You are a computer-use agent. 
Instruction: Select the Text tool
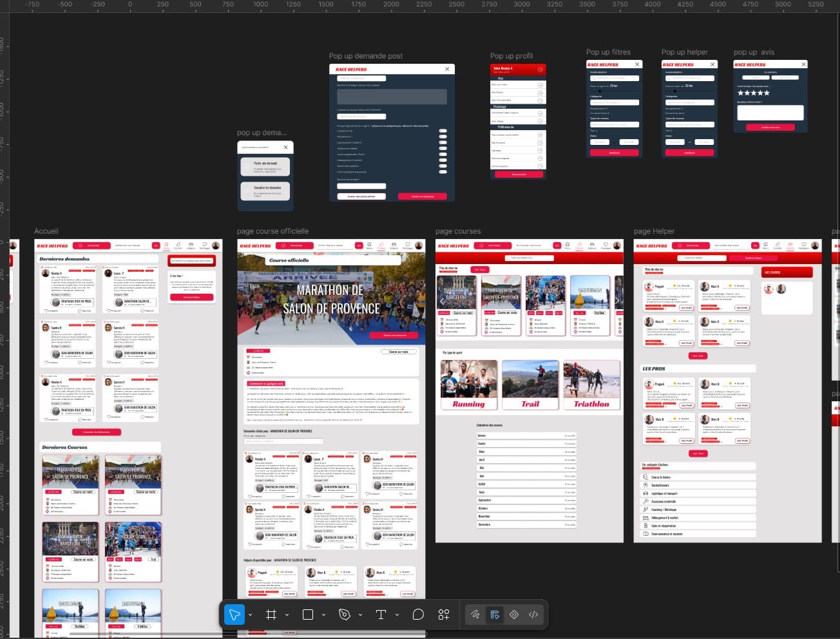point(381,615)
